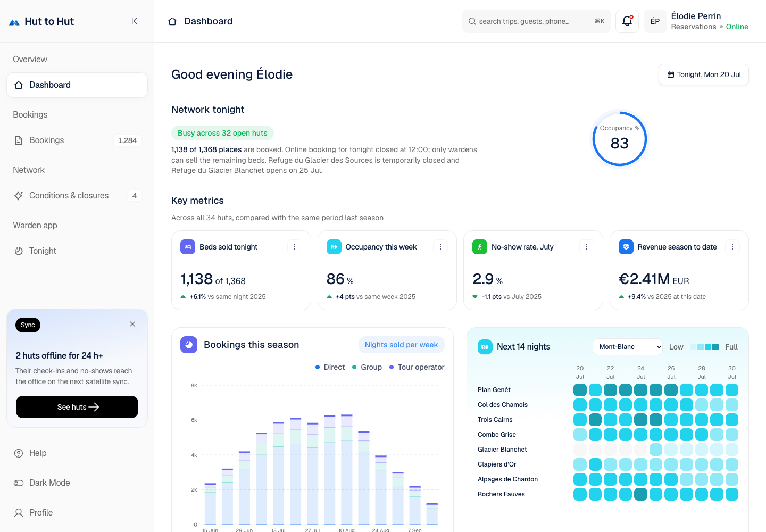Screen dimensions: 766x532
Task: Open the Nights sold per week selector
Action: coord(402,345)
